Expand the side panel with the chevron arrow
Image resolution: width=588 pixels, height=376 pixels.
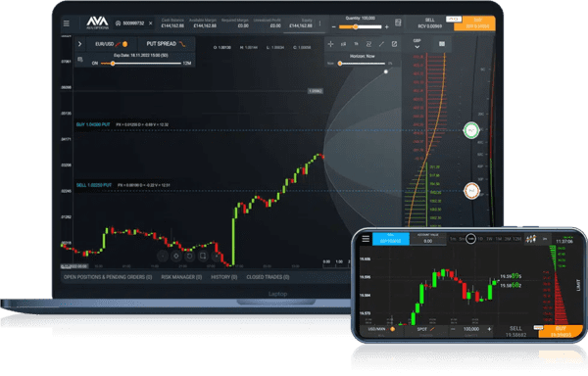(x=80, y=44)
